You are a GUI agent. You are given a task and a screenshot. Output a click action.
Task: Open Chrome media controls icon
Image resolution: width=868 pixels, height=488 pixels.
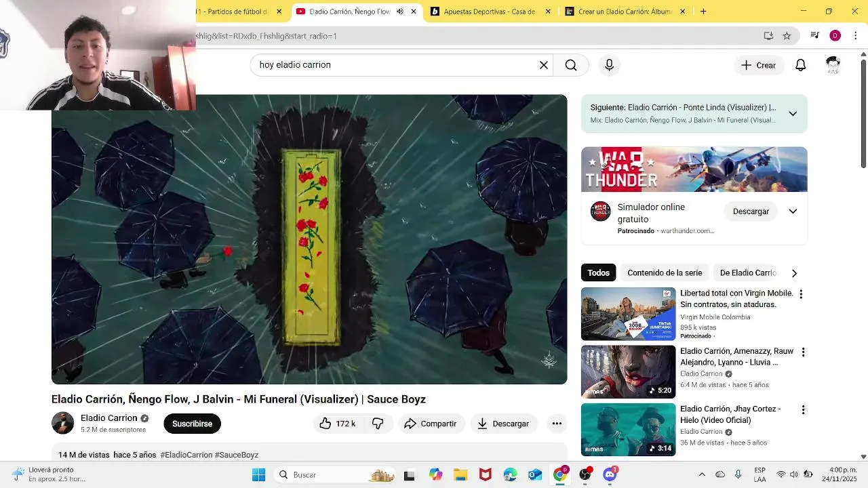pos(815,35)
